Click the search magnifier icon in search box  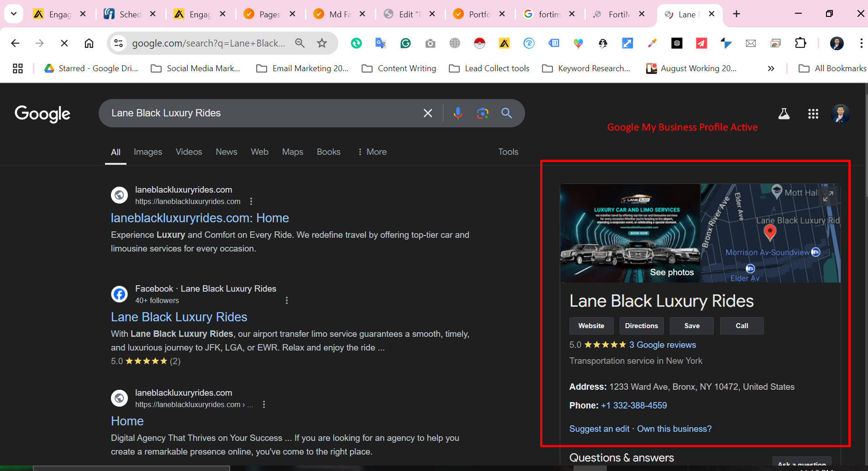506,113
